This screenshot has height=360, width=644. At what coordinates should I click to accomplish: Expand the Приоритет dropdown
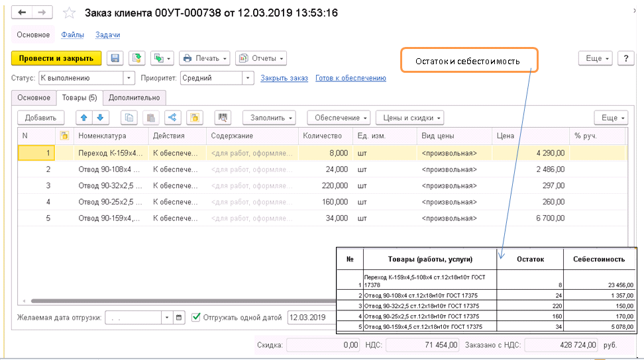[248, 78]
